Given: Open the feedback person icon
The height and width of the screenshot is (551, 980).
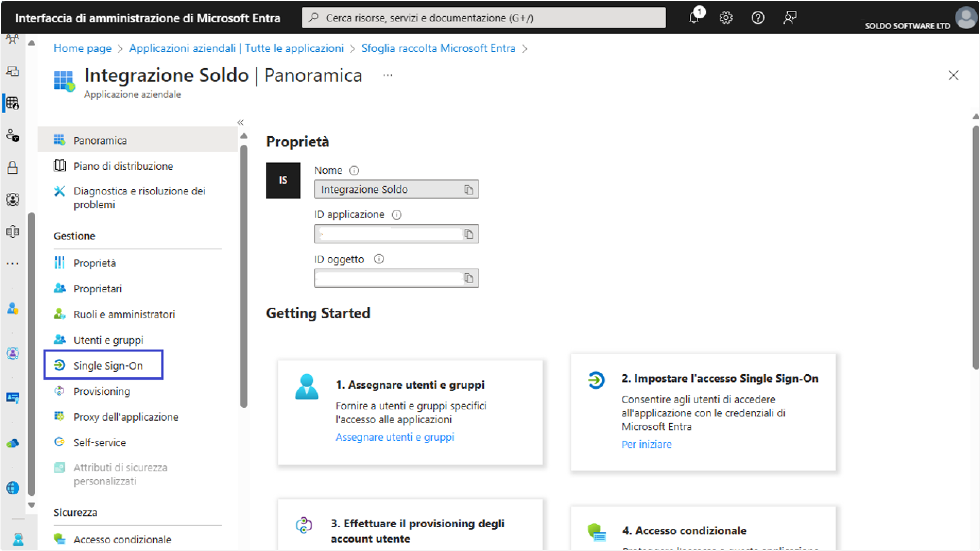Looking at the screenshot, I should [790, 18].
